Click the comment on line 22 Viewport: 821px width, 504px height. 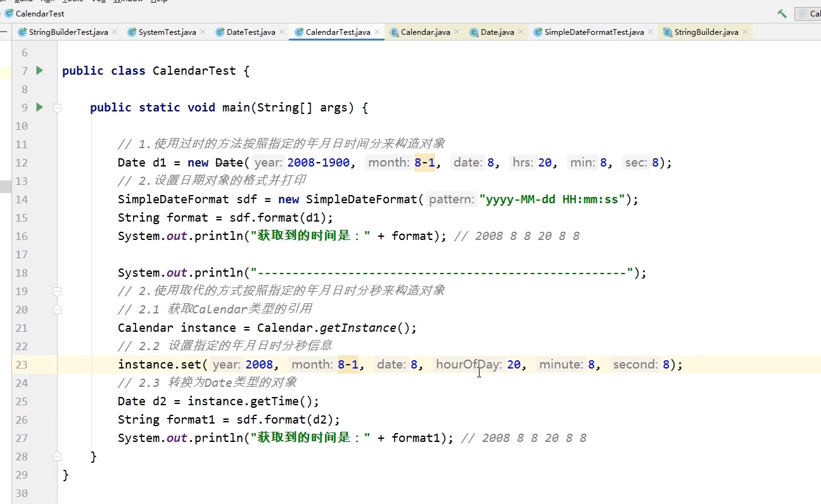225,346
